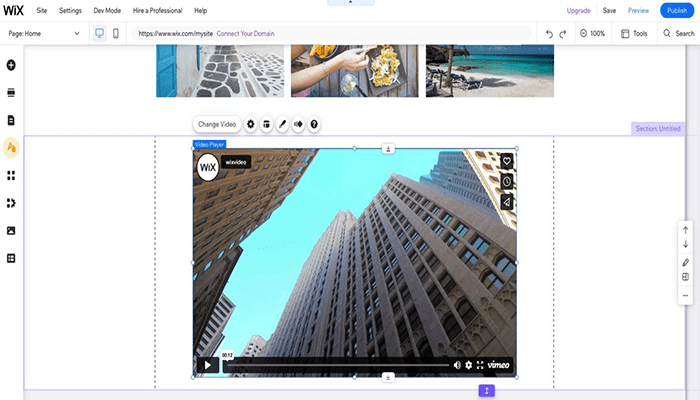
Task: Open the Add Elements plus icon
Action: click(x=11, y=65)
